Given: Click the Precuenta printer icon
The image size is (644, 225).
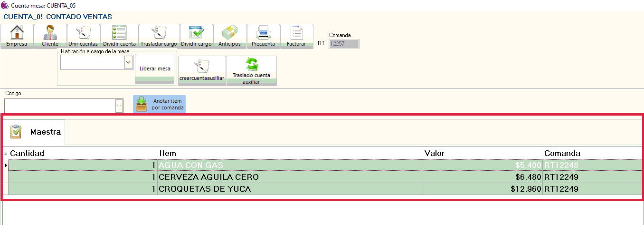Looking at the screenshot, I should [263, 36].
